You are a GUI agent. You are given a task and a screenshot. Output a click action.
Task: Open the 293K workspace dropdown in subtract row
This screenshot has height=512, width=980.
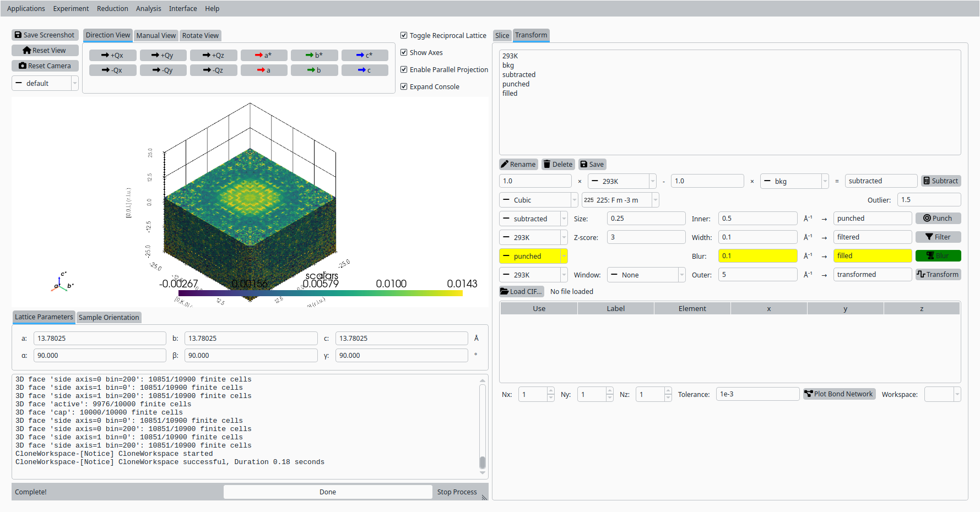[x=622, y=181]
